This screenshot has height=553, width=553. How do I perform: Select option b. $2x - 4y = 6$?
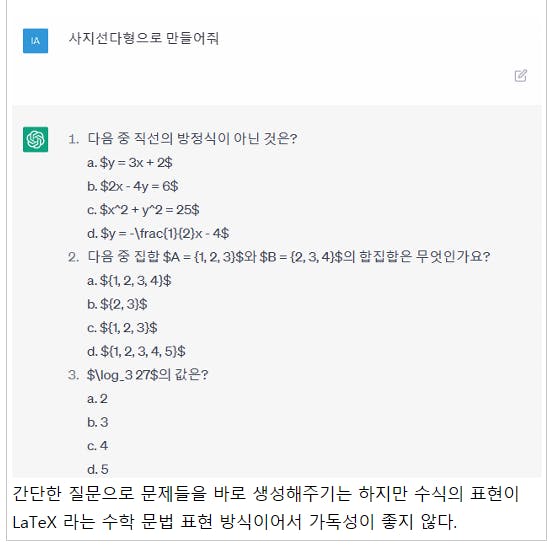[x=133, y=186]
